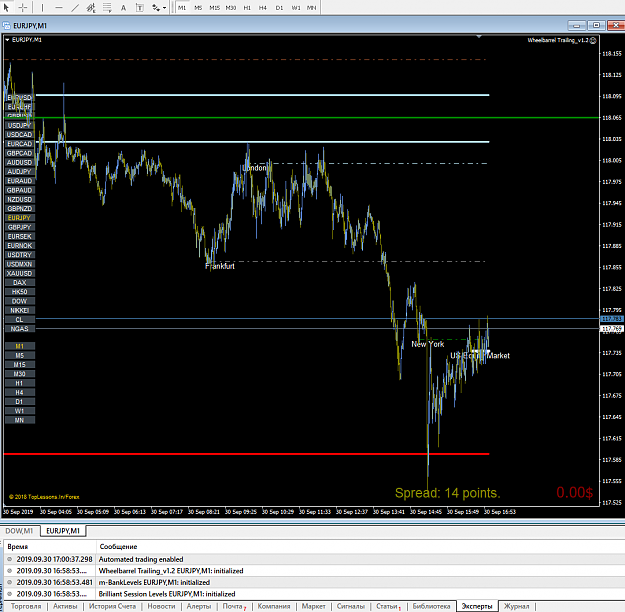Screen dimensions: 625x612
Task: Select the vertical line drawing tool
Action: [42, 7]
